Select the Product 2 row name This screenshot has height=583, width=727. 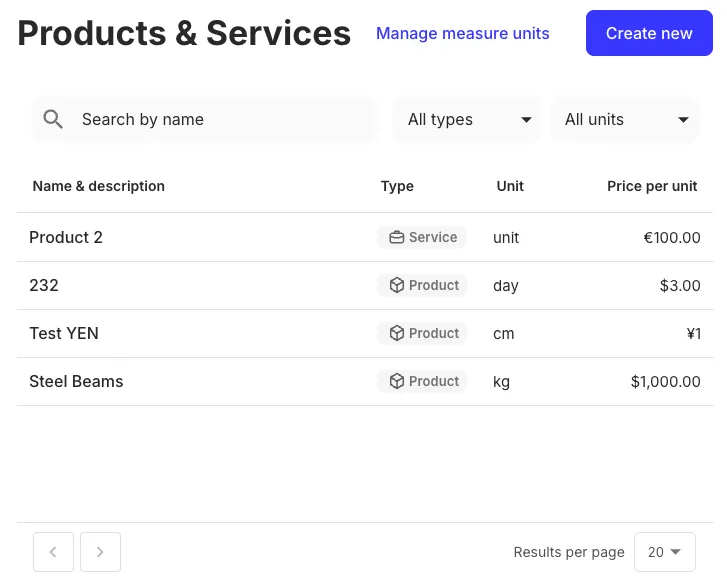pos(66,237)
